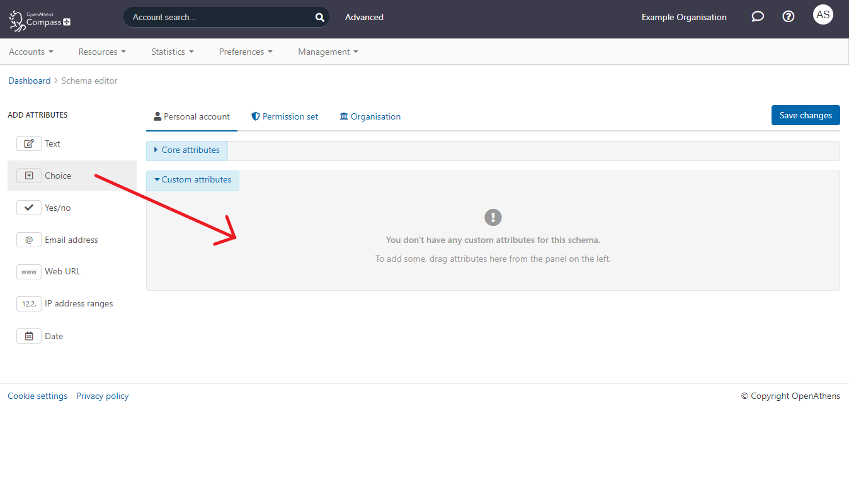Collapse the Custom attributes section
The width and height of the screenshot is (849, 504).
[x=193, y=180]
